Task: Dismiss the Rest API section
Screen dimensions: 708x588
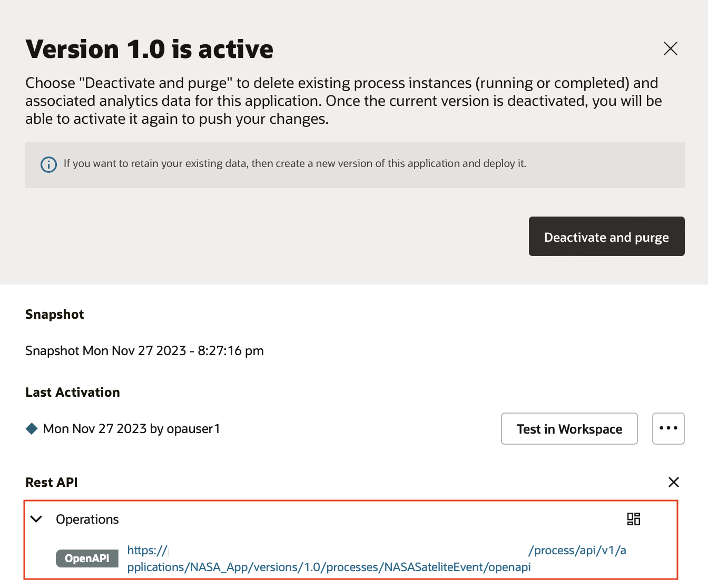Action: [673, 482]
